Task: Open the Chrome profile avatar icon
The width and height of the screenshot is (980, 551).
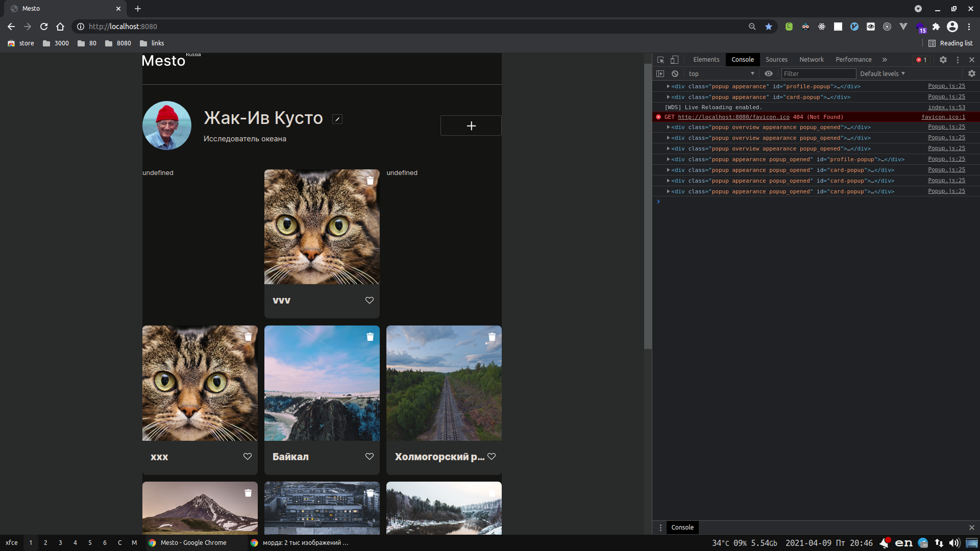Action: point(952,27)
